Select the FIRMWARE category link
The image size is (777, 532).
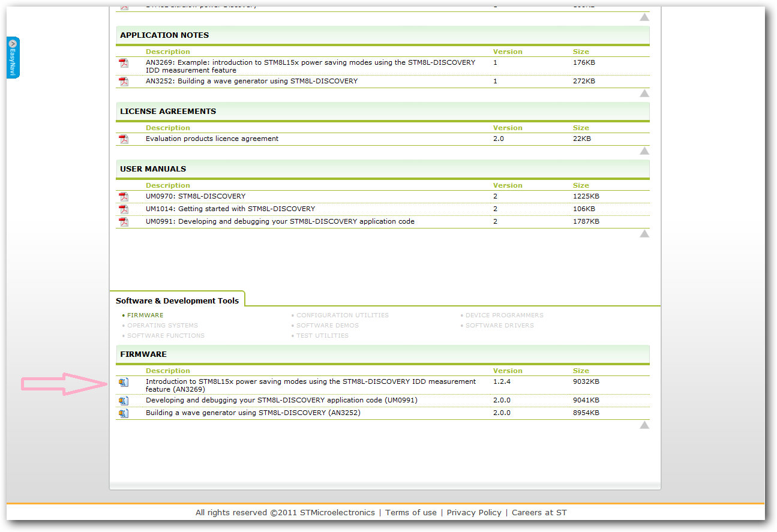point(145,315)
